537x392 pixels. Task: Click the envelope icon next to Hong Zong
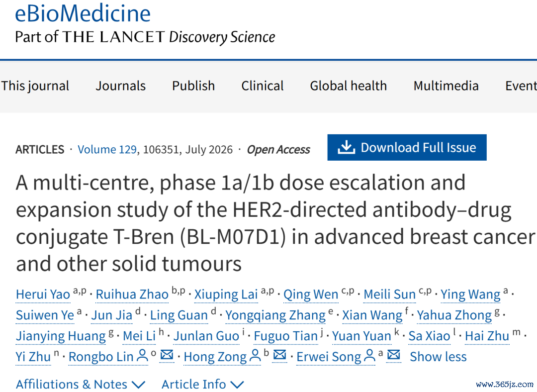(x=280, y=355)
